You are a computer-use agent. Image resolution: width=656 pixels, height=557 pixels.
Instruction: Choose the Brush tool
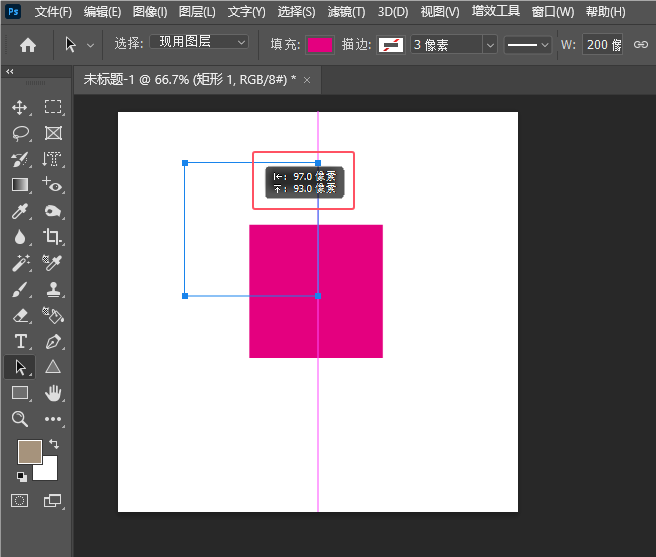19,289
